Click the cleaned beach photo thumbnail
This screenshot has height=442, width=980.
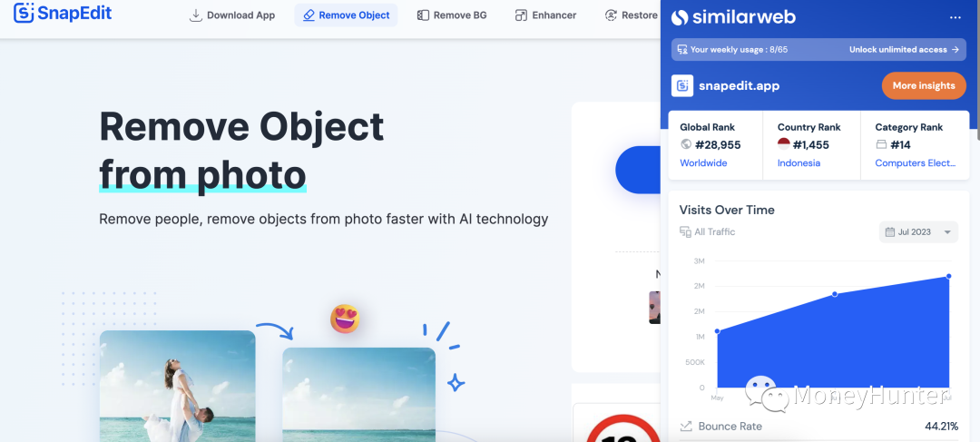point(358,395)
